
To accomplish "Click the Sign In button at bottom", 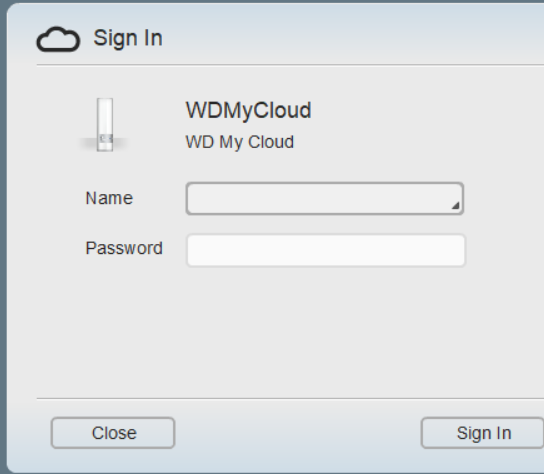I will 483,433.
